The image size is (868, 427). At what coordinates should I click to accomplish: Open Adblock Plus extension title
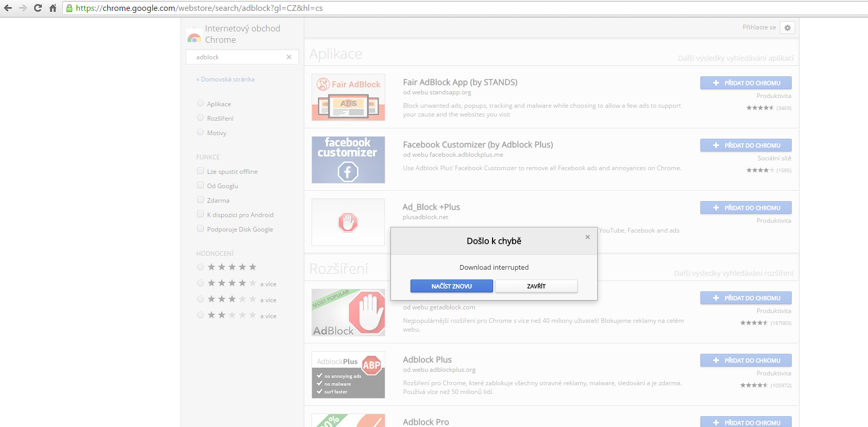pos(427,360)
